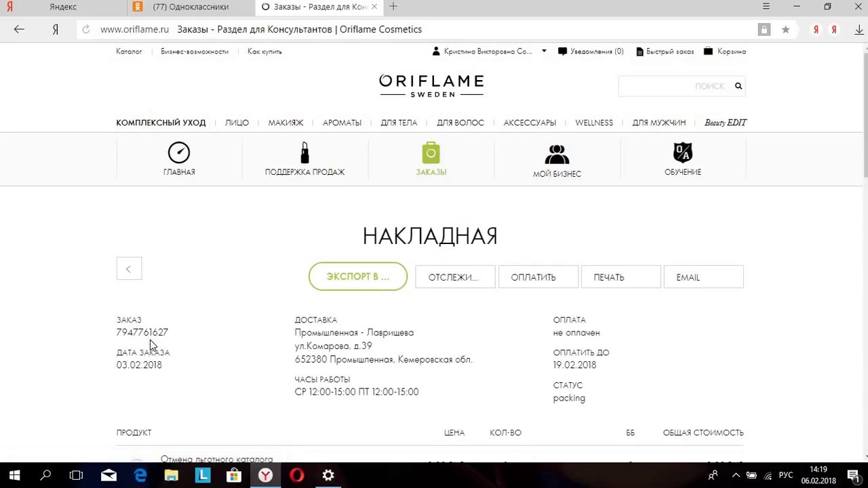Open Settings gear on taskbar
The height and width of the screenshot is (488, 868).
coord(328,475)
